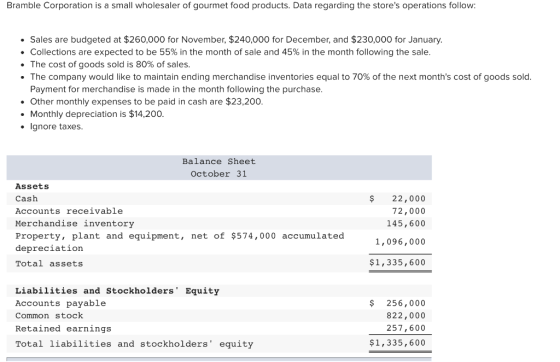The height and width of the screenshot is (362, 560).
Task: Select the October 31 date heading
Action: (219, 174)
